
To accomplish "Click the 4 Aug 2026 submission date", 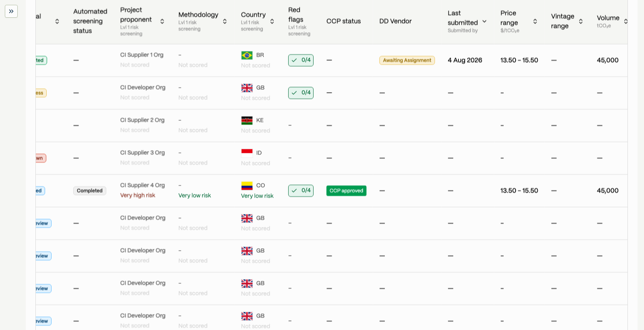I will point(465,60).
